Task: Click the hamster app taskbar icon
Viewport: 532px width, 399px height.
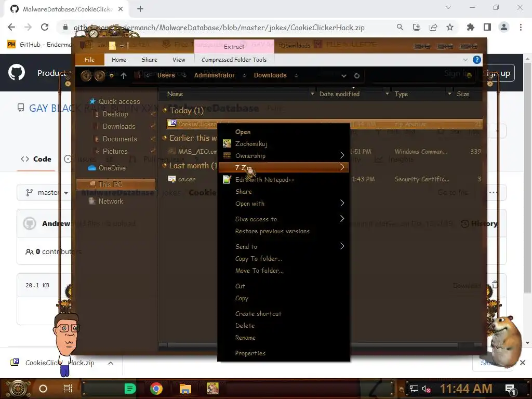Action: coord(212,389)
